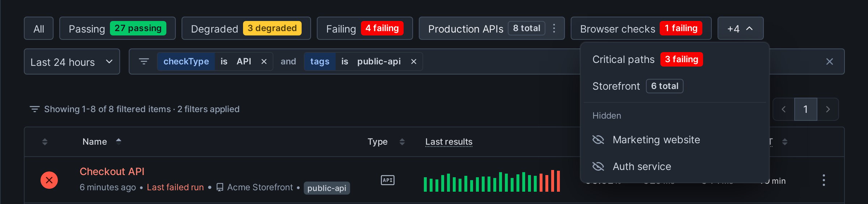This screenshot has height=204, width=868.
Task: Click the 3 degraded badge
Action: tap(272, 28)
